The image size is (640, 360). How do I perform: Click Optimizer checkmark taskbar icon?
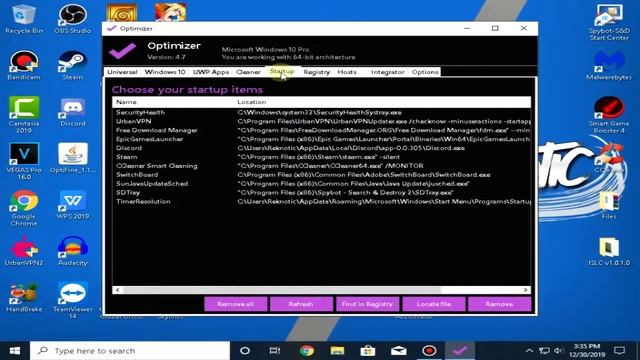click(x=460, y=351)
